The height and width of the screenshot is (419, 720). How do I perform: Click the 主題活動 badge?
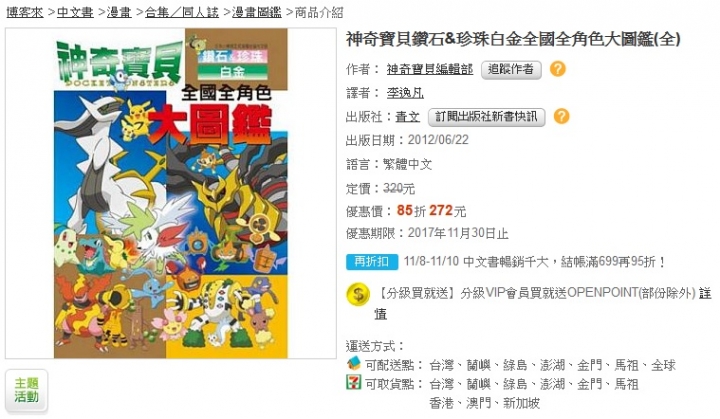tap(26, 391)
